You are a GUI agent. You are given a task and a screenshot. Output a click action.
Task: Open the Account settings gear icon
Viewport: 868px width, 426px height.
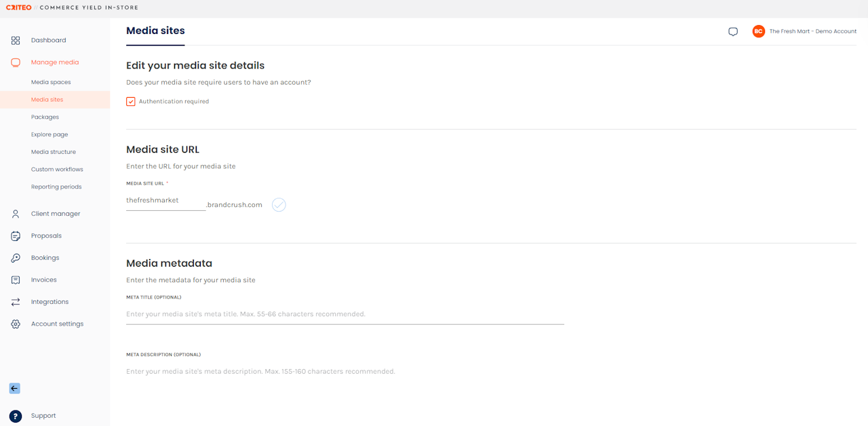coord(16,324)
